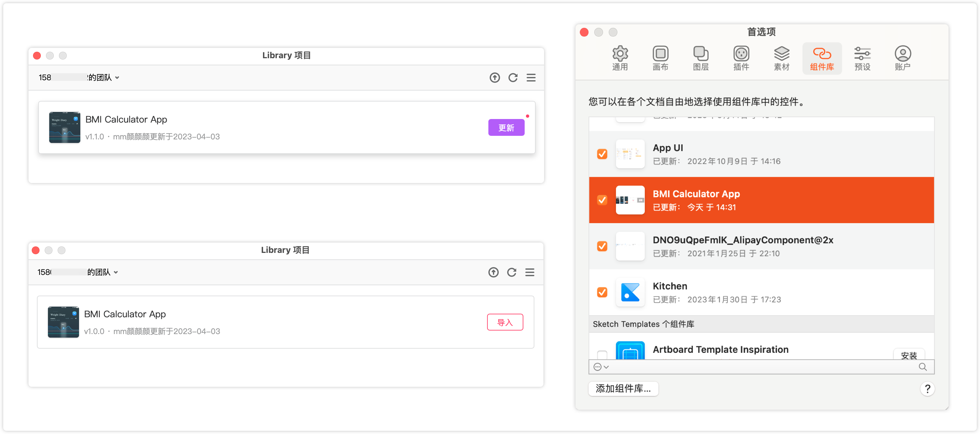Click refresh icon in bottom Library window
The width and height of the screenshot is (980, 434).
[511, 273]
